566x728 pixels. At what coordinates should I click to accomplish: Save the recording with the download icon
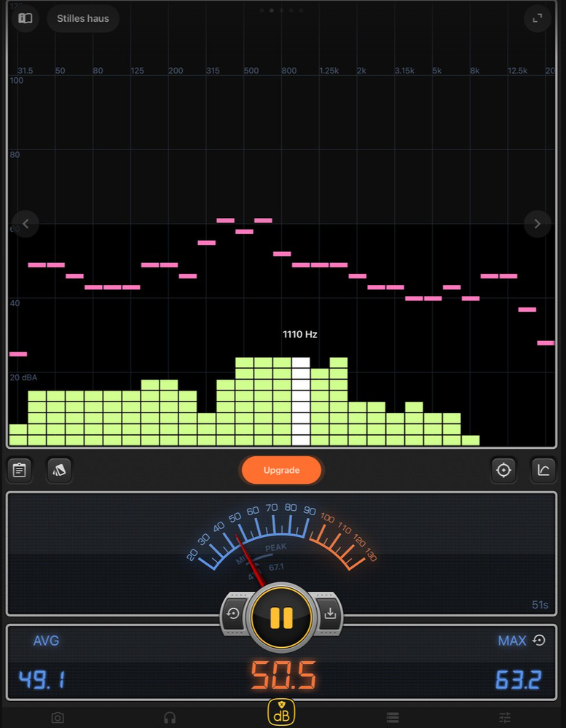330,614
